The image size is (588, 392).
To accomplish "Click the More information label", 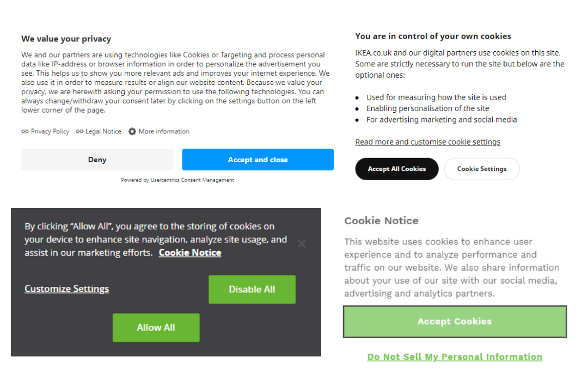I will (163, 131).
